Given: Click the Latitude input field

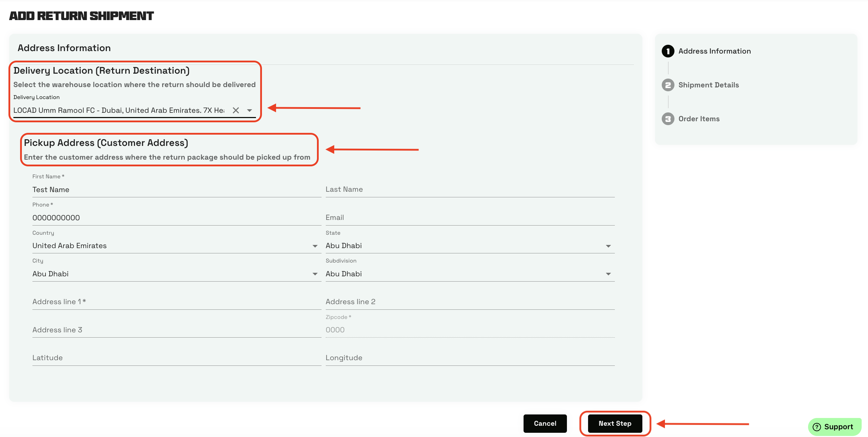Looking at the screenshot, I should coord(176,358).
